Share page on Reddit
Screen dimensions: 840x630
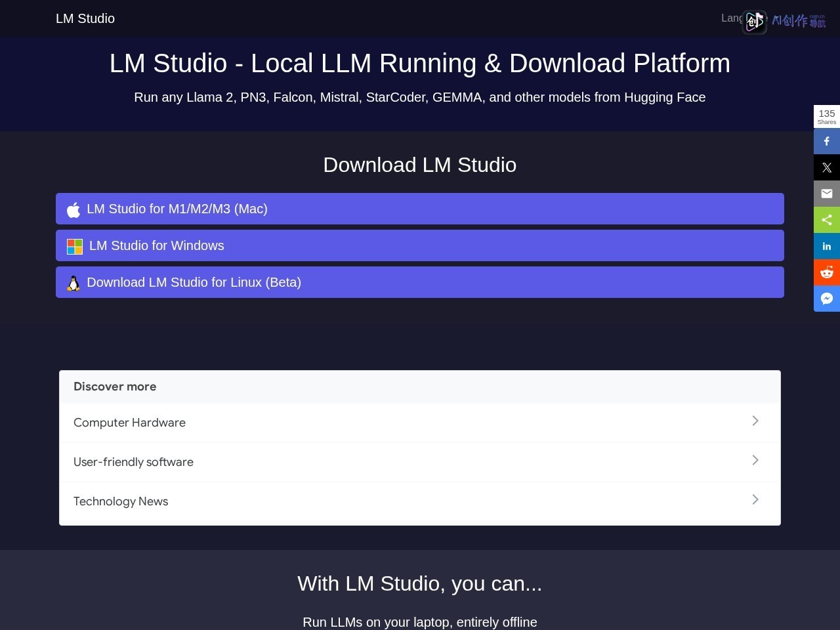point(827,272)
